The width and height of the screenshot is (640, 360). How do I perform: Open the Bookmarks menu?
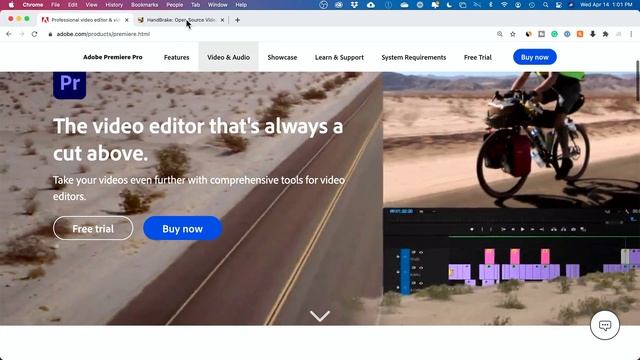tap(144, 5)
